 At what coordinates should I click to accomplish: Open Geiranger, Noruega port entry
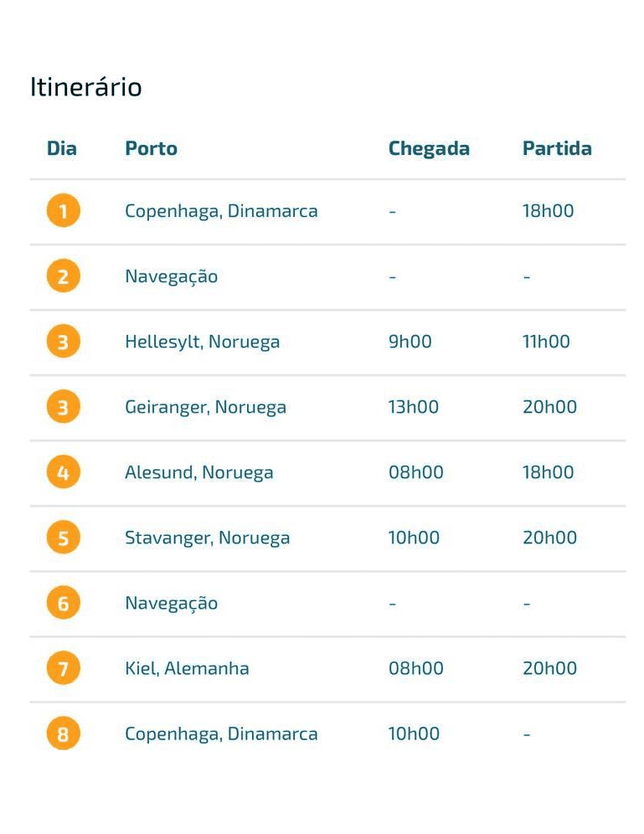click(206, 408)
